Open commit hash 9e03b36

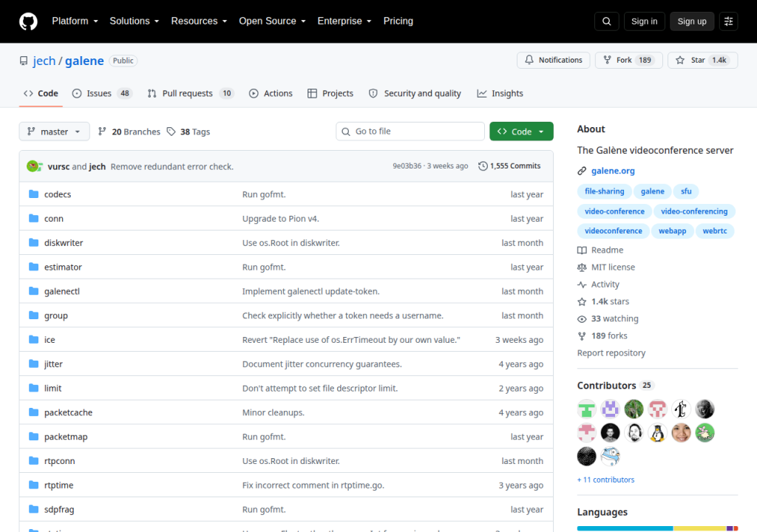(x=407, y=166)
